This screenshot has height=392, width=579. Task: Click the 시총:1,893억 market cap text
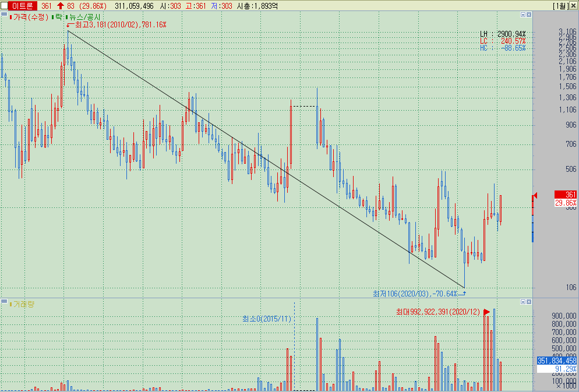point(257,6)
